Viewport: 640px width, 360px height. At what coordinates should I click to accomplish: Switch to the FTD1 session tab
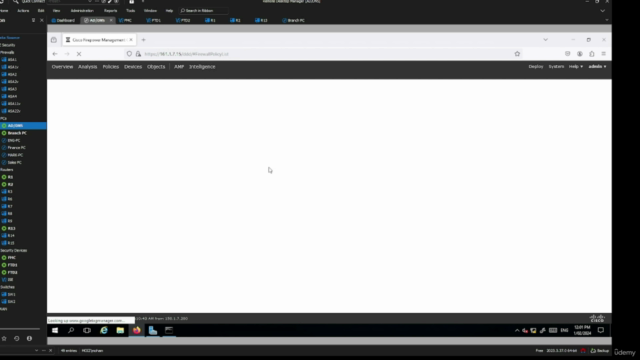coord(154,20)
